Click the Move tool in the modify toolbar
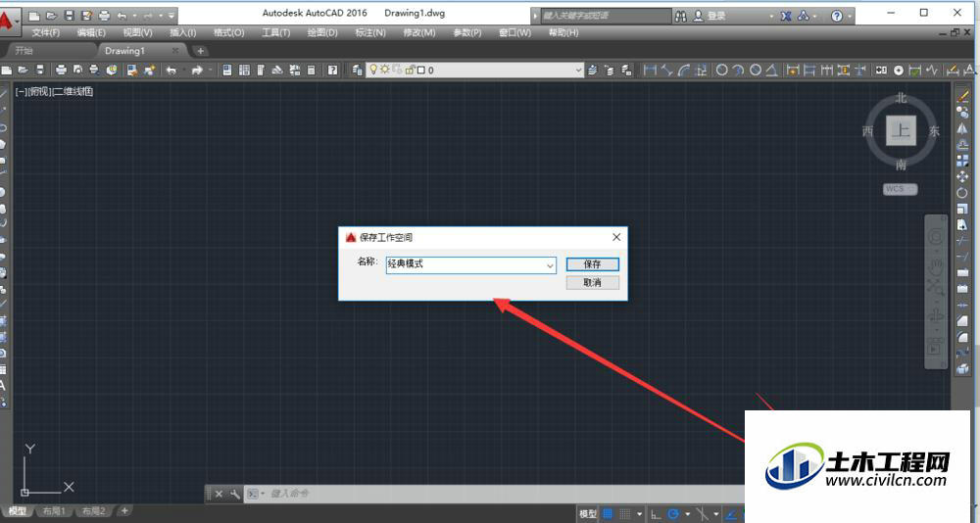Image resolution: width=980 pixels, height=523 pixels. [962, 177]
